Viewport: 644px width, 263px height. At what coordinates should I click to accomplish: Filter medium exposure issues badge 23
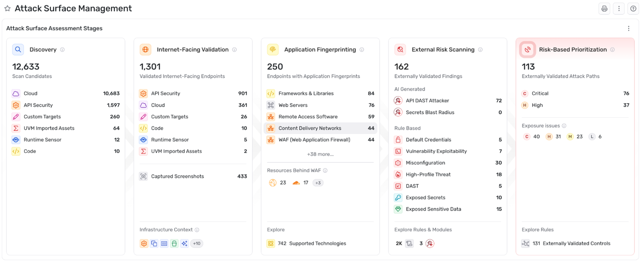tap(575, 137)
